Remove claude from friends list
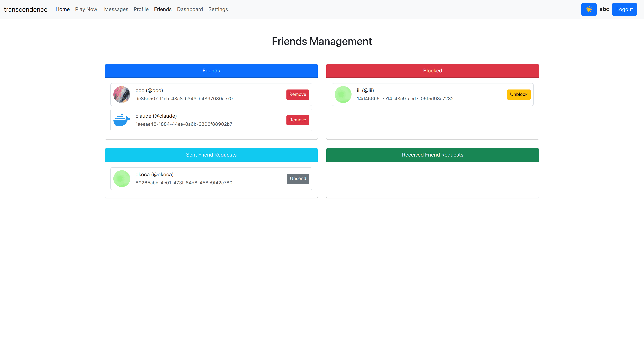The width and height of the screenshot is (644, 362). click(x=298, y=120)
